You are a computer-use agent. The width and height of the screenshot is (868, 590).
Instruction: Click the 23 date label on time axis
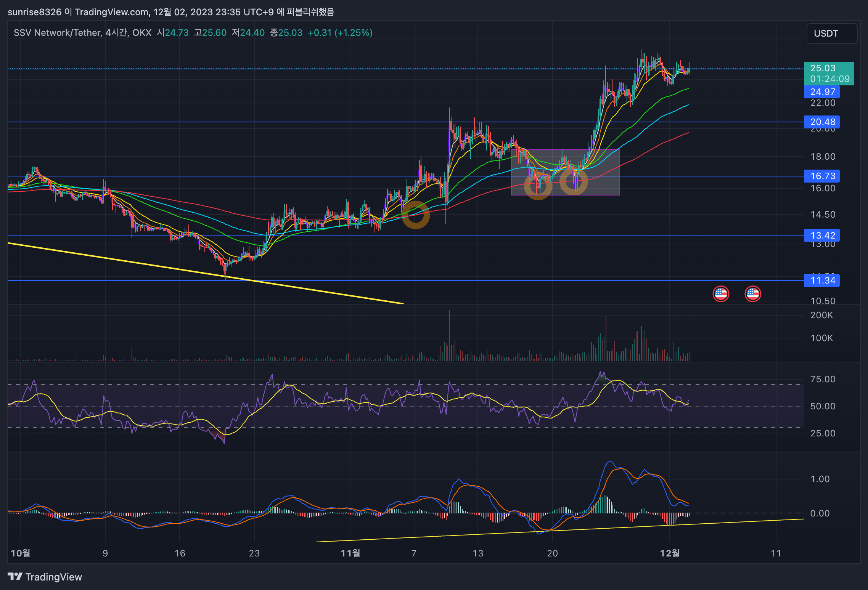tap(254, 553)
